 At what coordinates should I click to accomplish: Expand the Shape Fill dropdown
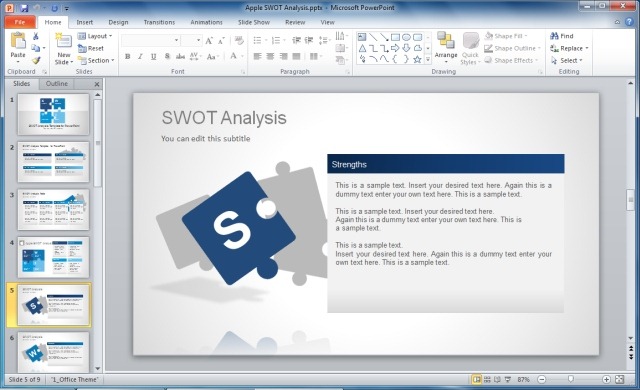[506, 36]
